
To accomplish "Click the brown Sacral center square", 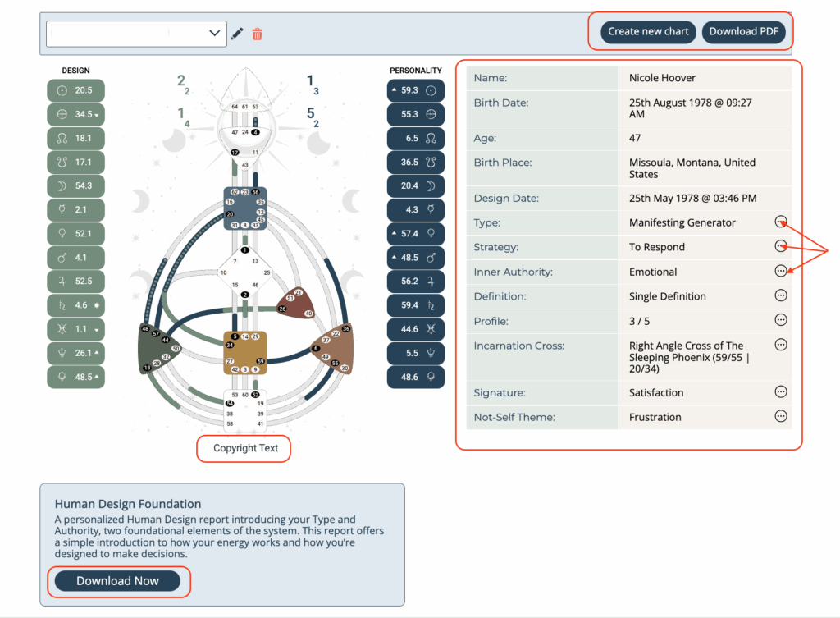I will point(244,353).
